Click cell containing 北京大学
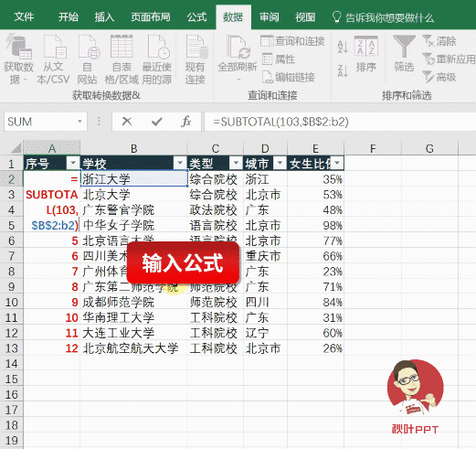 click(133, 195)
